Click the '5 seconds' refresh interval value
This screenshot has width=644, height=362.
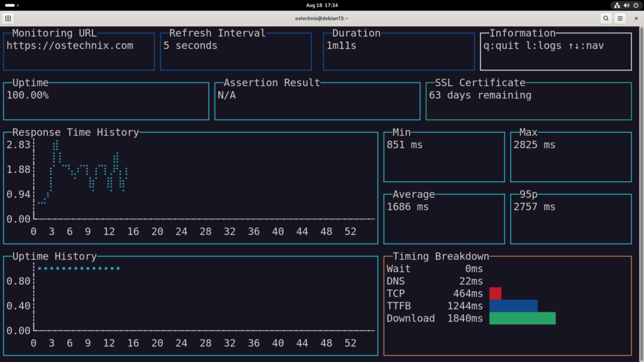coord(190,45)
